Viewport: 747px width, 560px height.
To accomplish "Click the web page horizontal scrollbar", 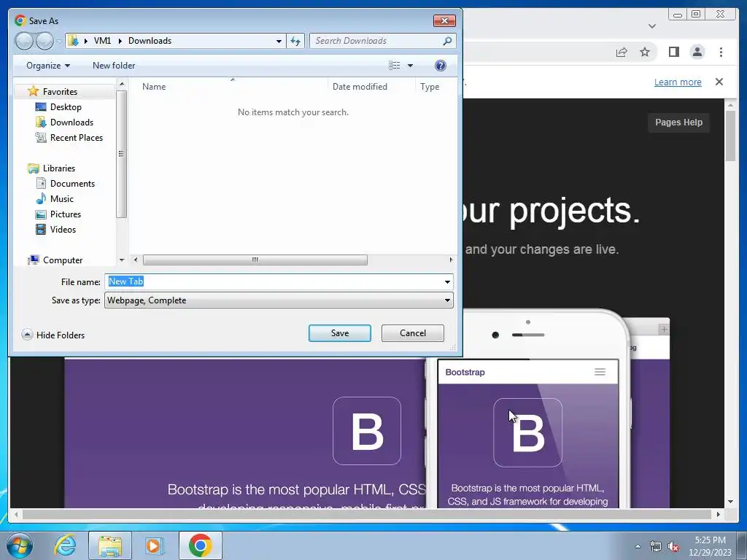I will 367,514.
